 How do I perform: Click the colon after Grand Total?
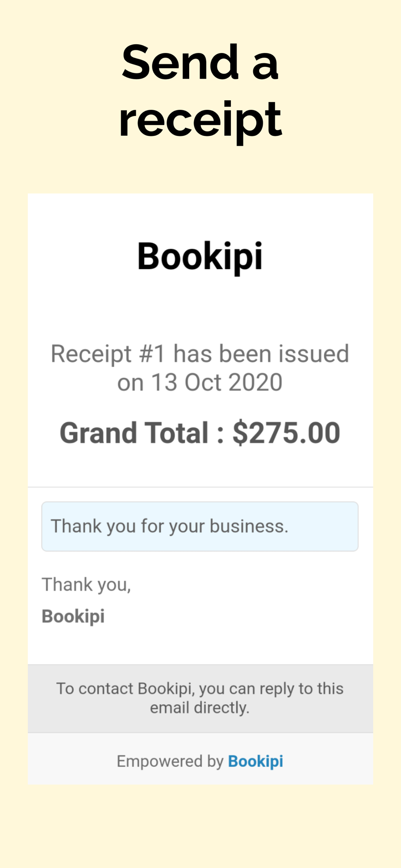(x=220, y=434)
